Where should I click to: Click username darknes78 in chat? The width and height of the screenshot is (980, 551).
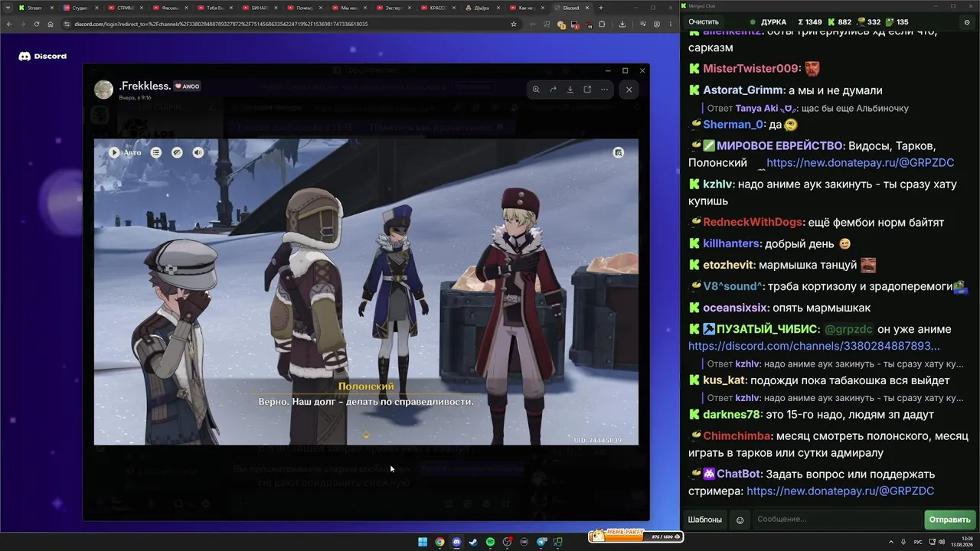[x=731, y=414]
